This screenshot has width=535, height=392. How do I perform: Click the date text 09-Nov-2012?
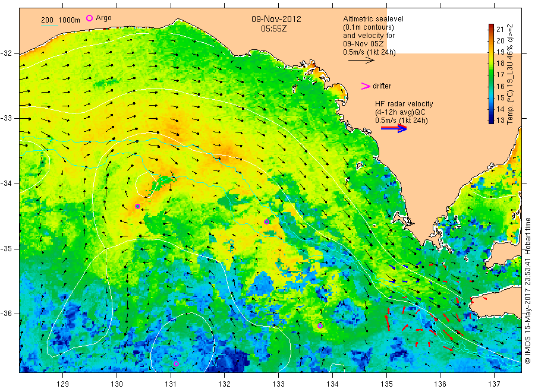click(276, 19)
